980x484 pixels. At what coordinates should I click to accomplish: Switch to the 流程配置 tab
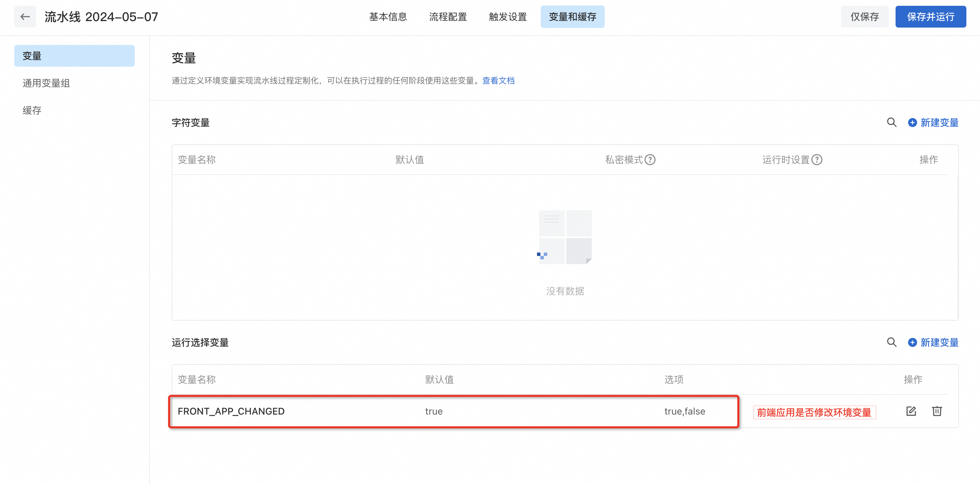[448, 17]
